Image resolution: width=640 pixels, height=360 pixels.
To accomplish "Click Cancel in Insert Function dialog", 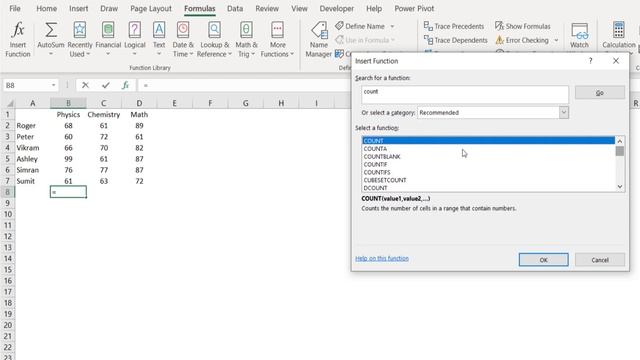I will [600, 260].
